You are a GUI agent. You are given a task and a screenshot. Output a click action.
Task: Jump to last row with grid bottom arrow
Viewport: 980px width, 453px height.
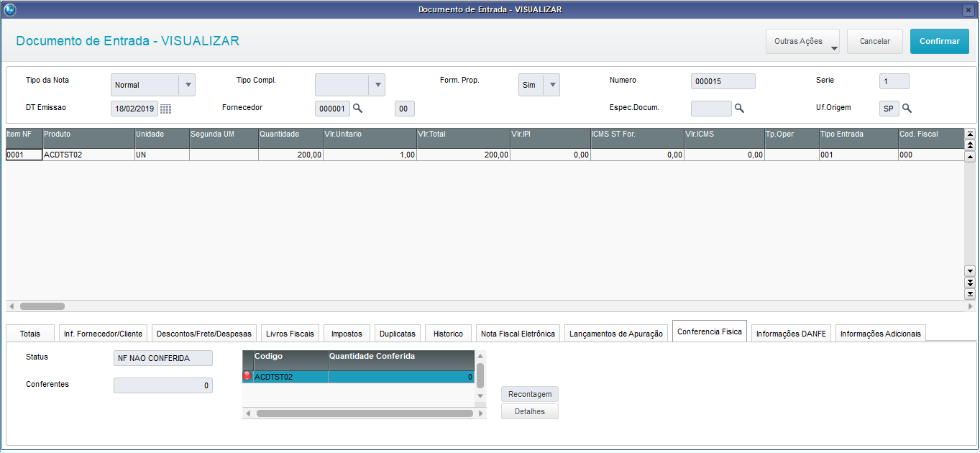point(970,293)
